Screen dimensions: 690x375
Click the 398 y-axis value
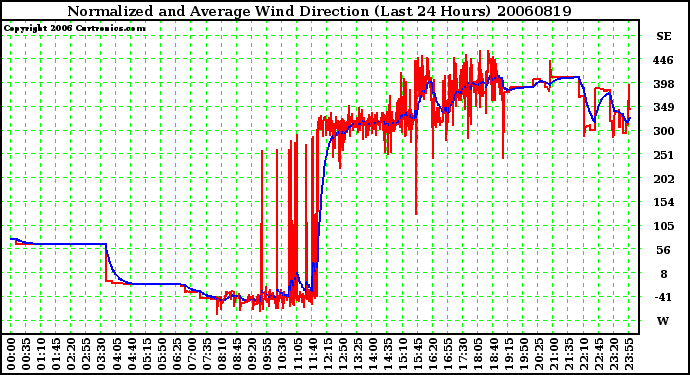pyautogui.click(x=663, y=84)
